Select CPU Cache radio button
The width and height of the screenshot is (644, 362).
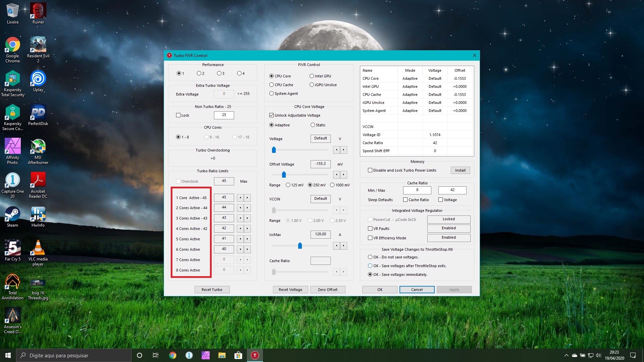click(272, 85)
